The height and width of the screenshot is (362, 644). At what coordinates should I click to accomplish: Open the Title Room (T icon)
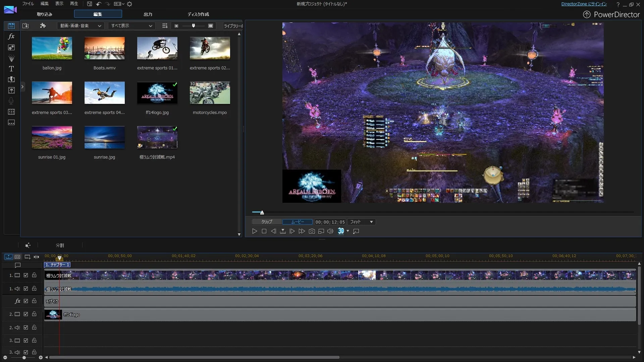11,69
